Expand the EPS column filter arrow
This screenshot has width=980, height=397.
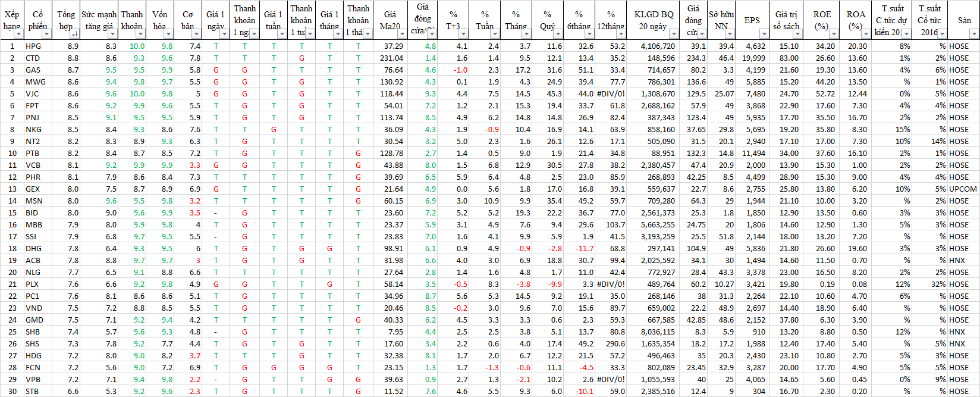764,34
